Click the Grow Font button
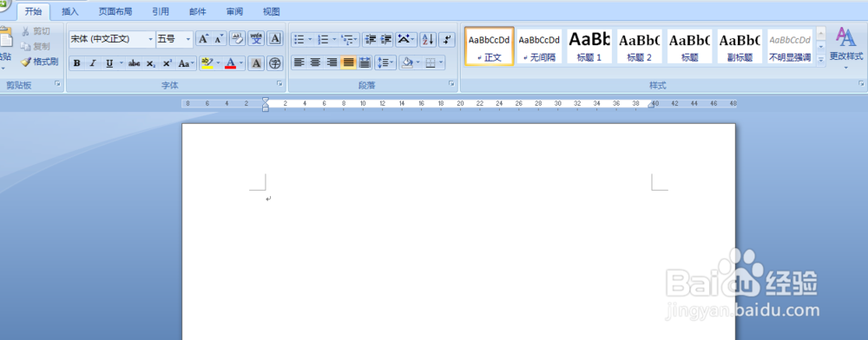Viewport: 868px width, 340px height. [x=204, y=39]
